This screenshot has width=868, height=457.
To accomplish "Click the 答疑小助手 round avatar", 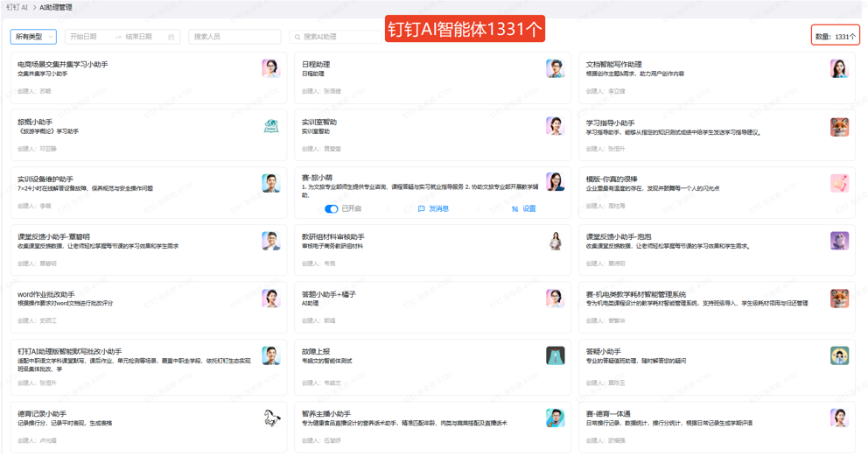I will tap(839, 355).
